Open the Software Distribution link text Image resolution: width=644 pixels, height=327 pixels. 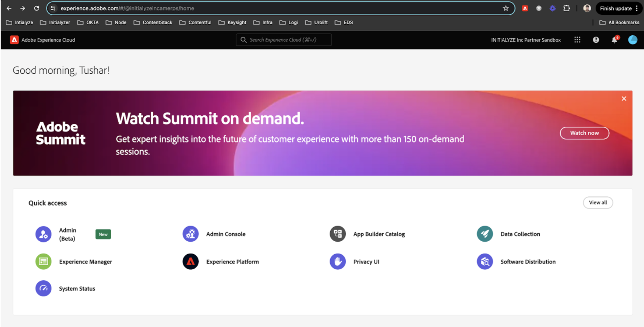point(528,262)
